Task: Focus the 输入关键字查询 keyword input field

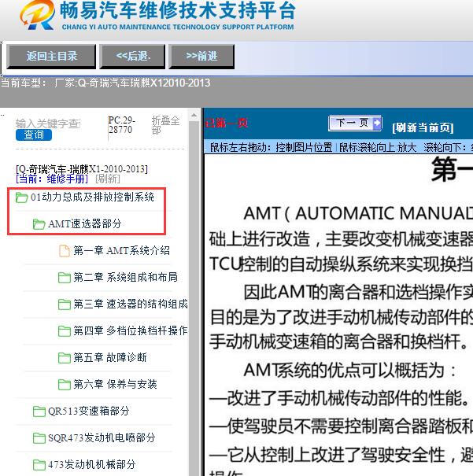Action: coord(48,124)
